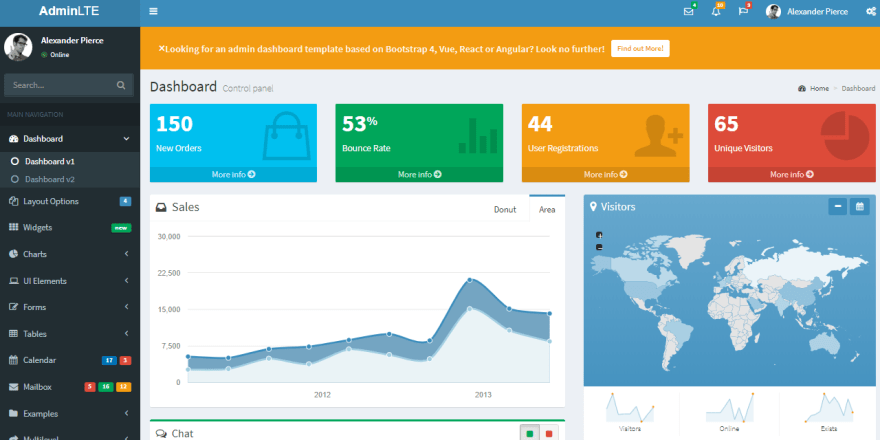
Task: Expand the Tables menu chevron
Action: click(x=126, y=334)
